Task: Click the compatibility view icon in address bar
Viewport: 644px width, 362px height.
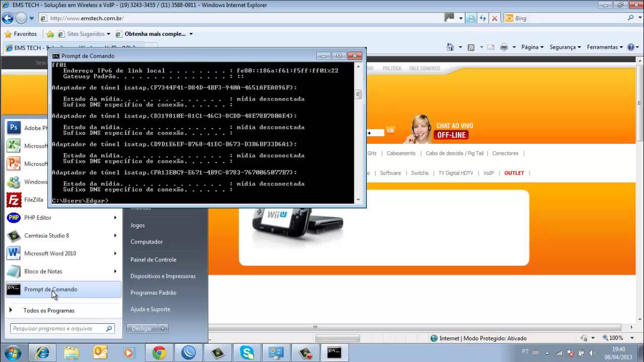Action: pyautogui.click(x=471, y=18)
